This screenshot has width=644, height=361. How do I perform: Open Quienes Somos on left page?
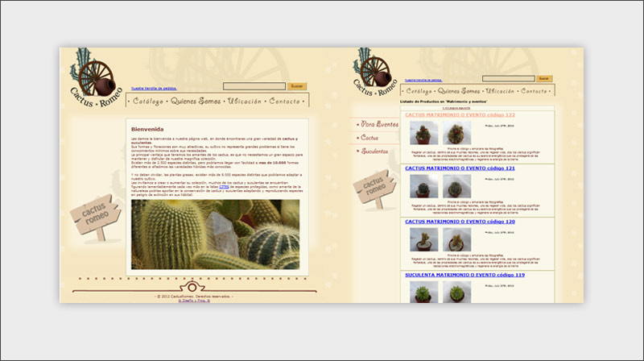point(196,102)
